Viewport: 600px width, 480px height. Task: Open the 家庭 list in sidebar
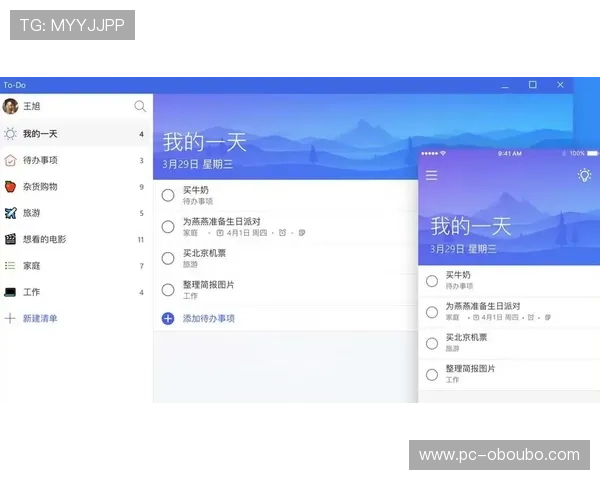tap(76, 266)
